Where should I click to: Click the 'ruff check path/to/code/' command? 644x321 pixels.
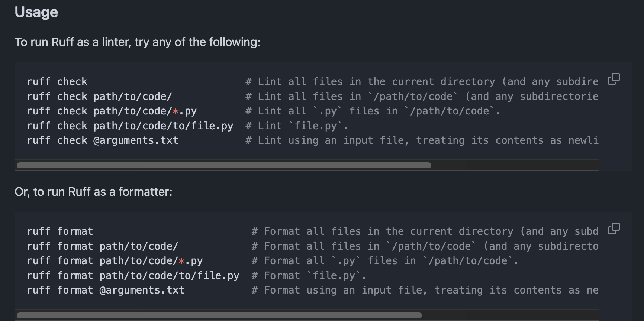pyautogui.click(x=99, y=97)
